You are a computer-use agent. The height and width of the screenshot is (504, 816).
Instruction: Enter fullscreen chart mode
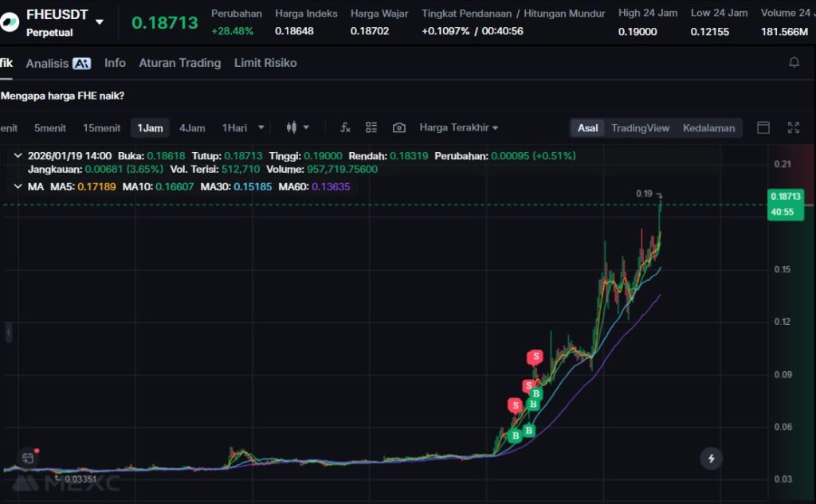(793, 127)
